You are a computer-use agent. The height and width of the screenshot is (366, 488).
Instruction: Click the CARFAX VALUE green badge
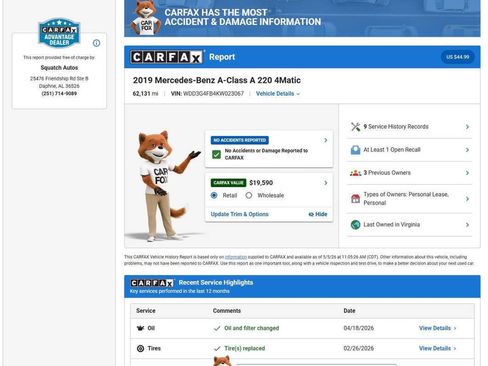[228, 183]
